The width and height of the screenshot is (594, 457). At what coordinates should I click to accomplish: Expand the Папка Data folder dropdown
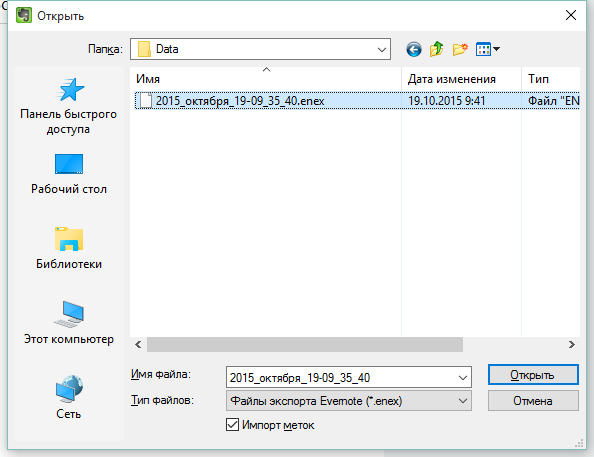(x=382, y=49)
